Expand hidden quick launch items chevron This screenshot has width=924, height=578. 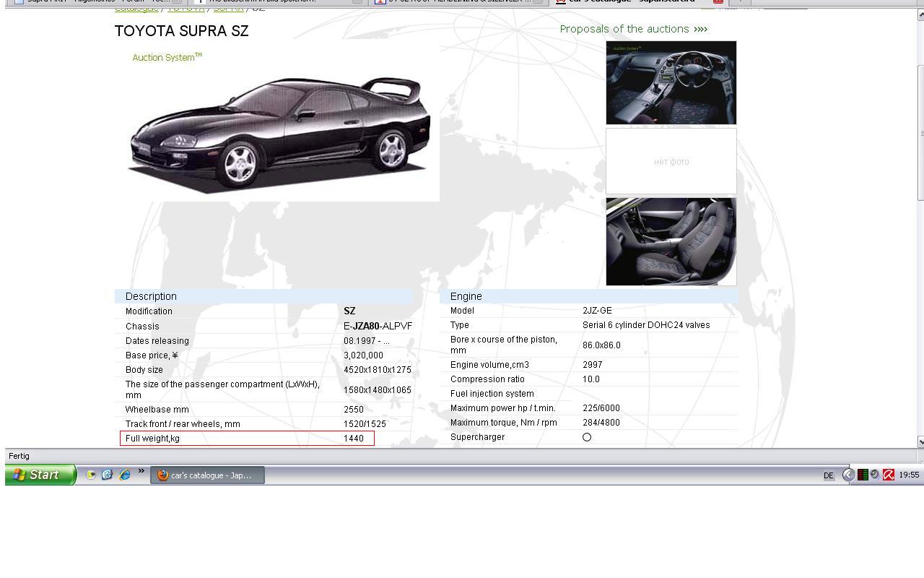click(x=141, y=472)
